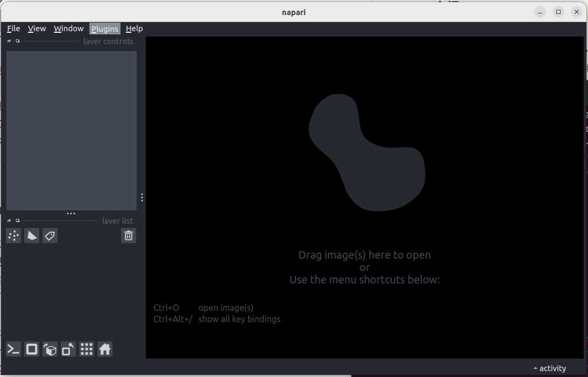The width and height of the screenshot is (588, 377).
Task: Open the View menu
Action: (37, 29)
